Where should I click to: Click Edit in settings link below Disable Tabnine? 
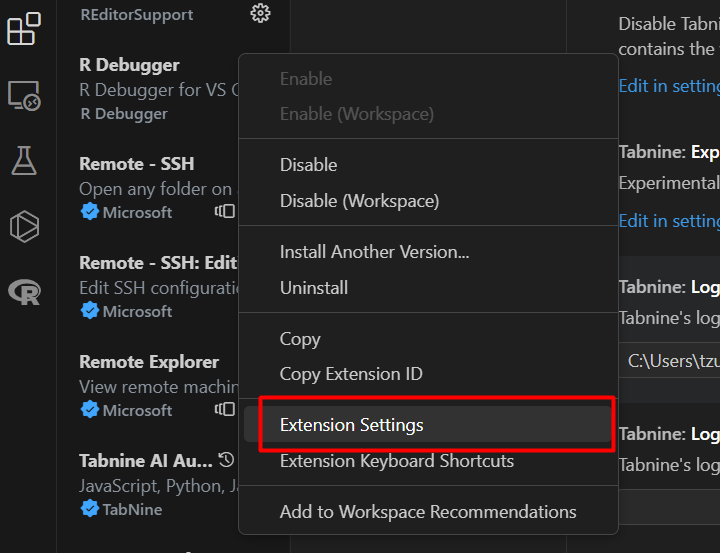pyautogui.click(x=669, y=86)
